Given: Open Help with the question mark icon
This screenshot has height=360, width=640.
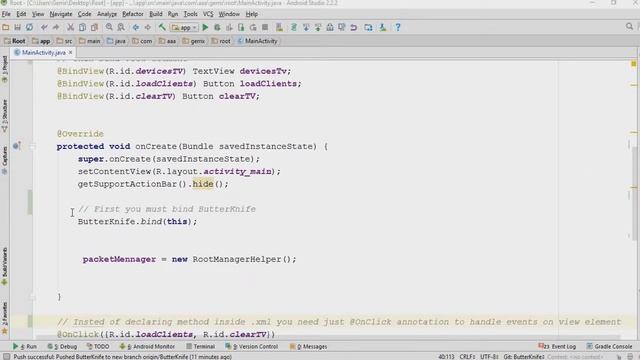Looking at the screenshot, I should [x=398, y=27].
